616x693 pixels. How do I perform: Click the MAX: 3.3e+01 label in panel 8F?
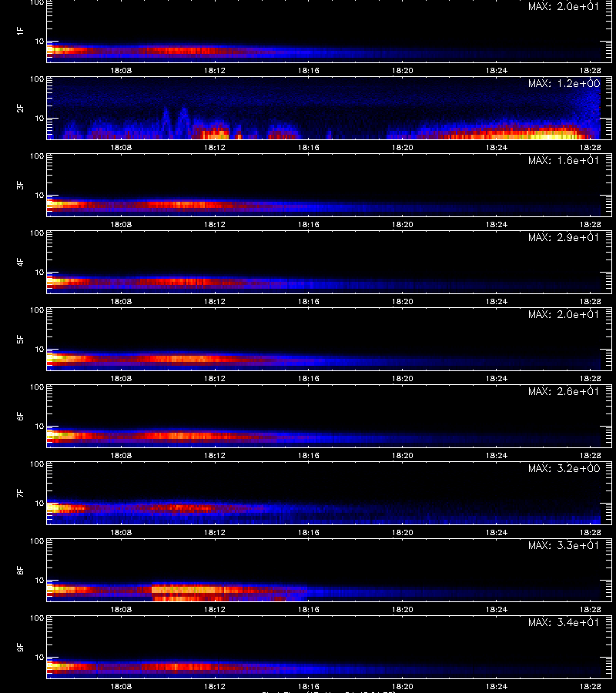pos(564,545)
